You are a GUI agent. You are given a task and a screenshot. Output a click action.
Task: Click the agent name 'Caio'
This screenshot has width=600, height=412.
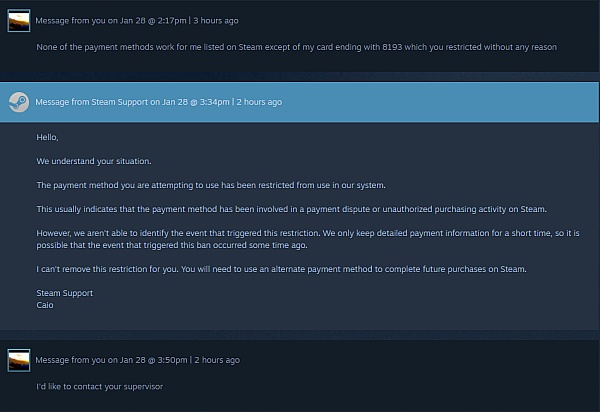pyautogui.click(x=45, y=305)
